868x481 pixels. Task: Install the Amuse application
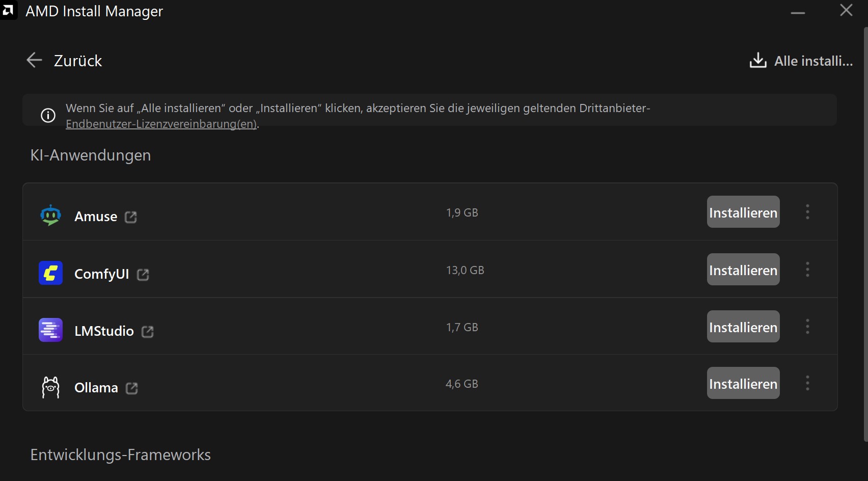743,212
